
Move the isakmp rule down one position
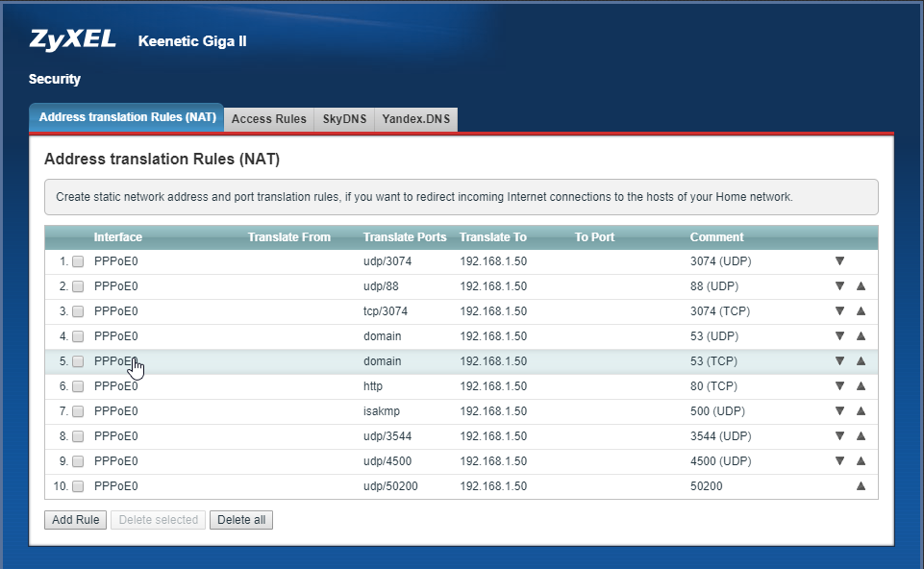(838, 410)
